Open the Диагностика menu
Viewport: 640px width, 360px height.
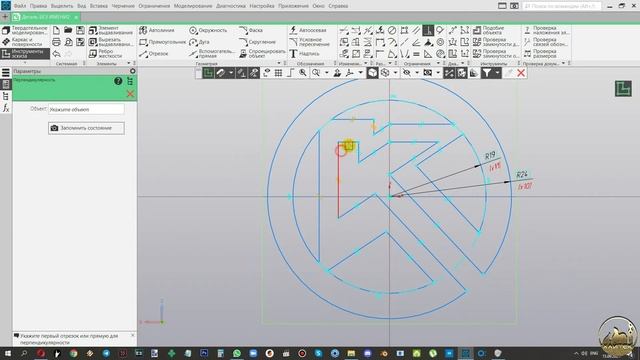[x=231, y=6]
